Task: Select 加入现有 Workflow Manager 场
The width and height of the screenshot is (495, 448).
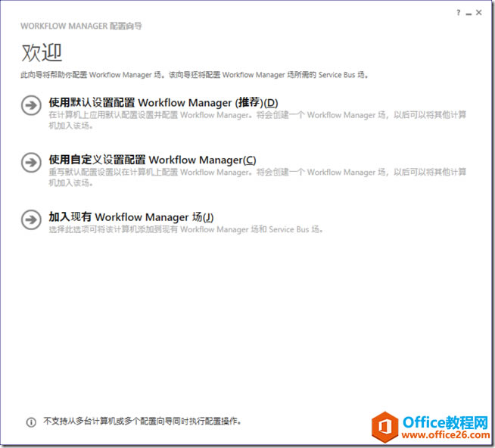Action: point(131,217)
